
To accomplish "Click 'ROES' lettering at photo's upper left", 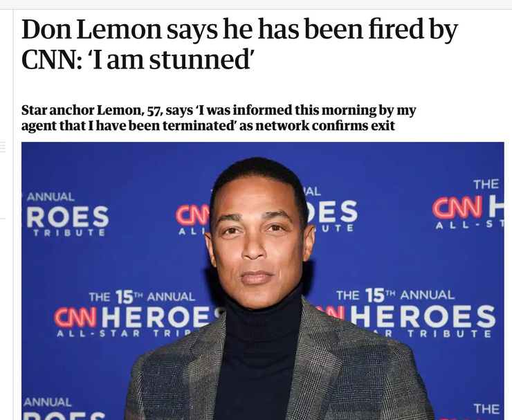I will [x=68, y=216].
